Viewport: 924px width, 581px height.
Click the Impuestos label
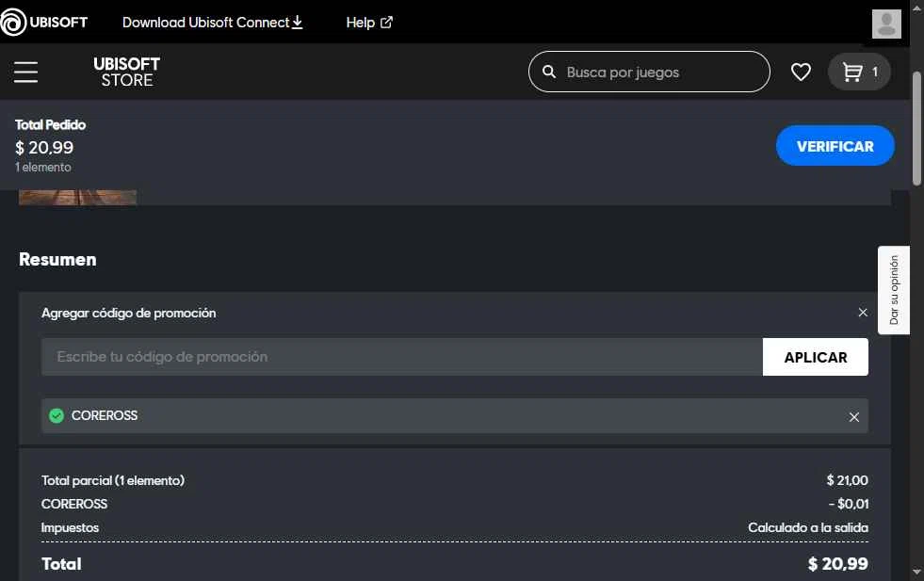click(x=70, y=527)
